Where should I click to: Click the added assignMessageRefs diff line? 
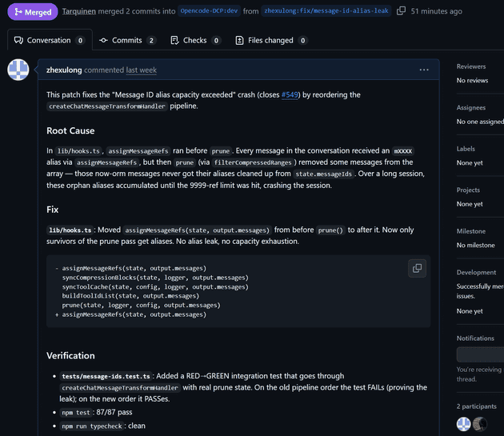point(131,314)
